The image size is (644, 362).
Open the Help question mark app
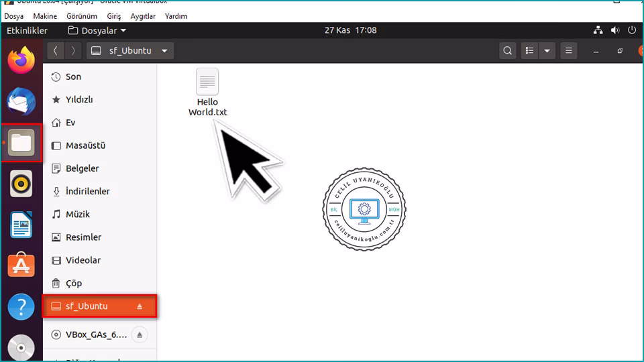(21, 306)
